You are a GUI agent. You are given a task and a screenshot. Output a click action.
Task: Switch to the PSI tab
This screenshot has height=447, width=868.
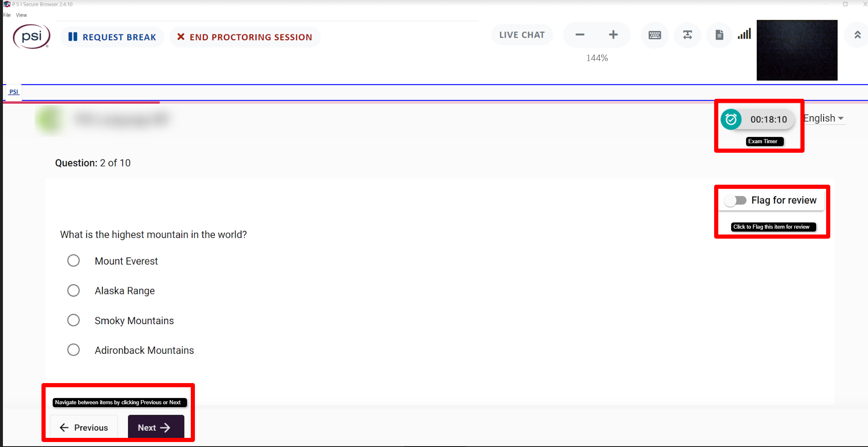point(14,92)
